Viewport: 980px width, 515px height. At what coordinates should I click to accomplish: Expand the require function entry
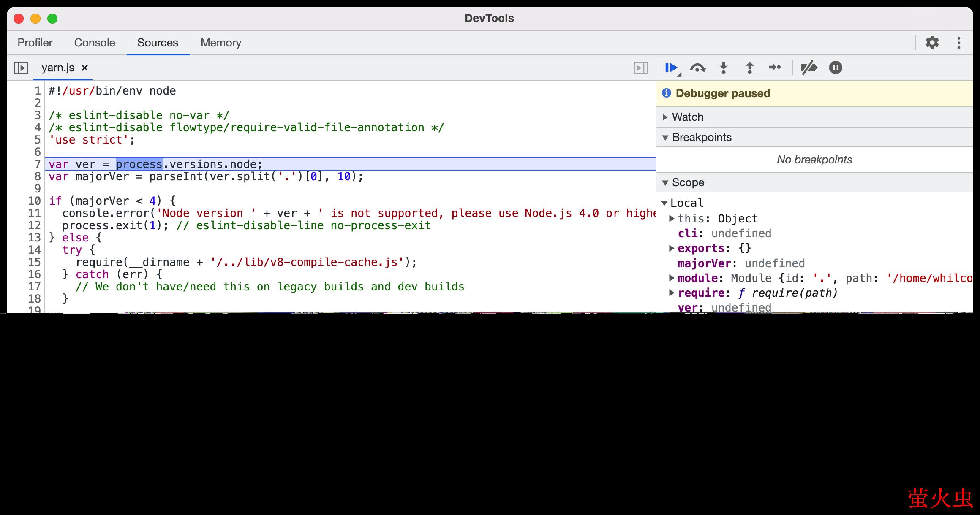coord(672,293)
